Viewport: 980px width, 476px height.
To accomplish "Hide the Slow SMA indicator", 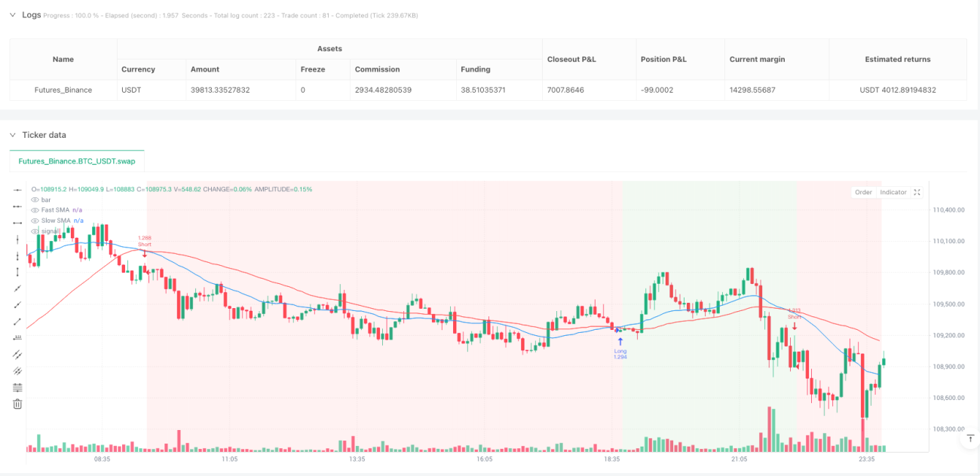I will point(35,221).
